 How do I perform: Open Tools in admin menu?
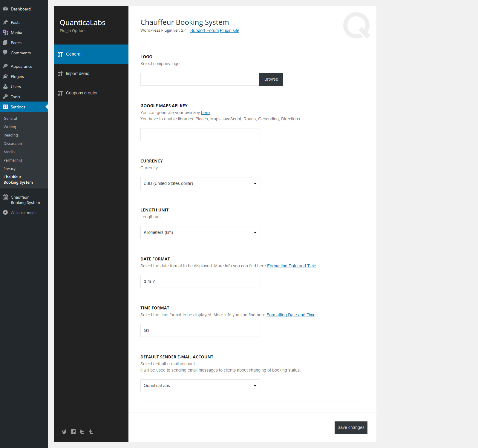point(24,97)
